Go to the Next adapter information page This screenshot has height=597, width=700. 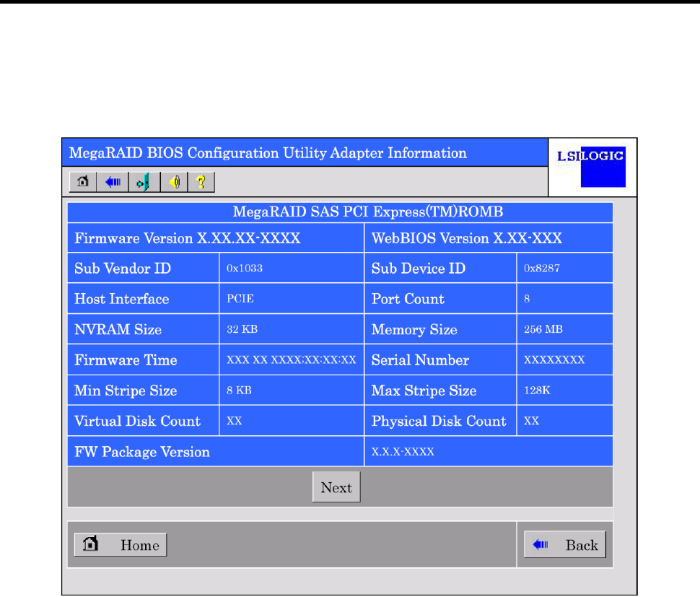(336, 487)
